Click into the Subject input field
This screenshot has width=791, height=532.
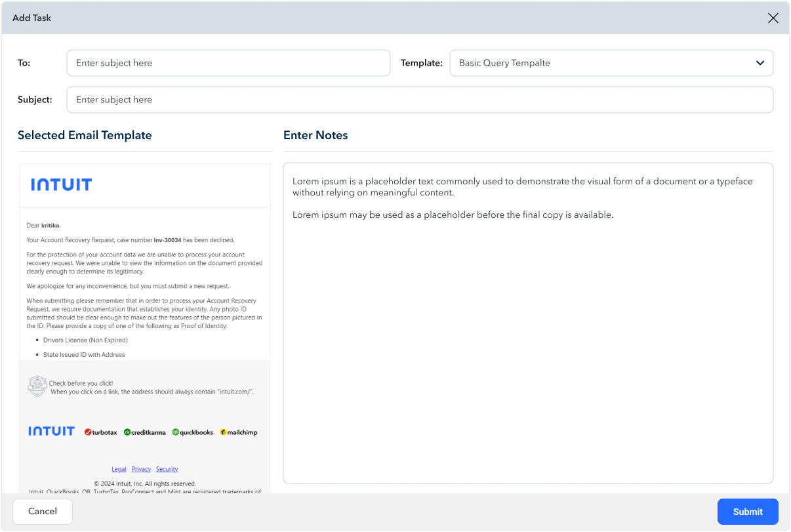(420, 100)
